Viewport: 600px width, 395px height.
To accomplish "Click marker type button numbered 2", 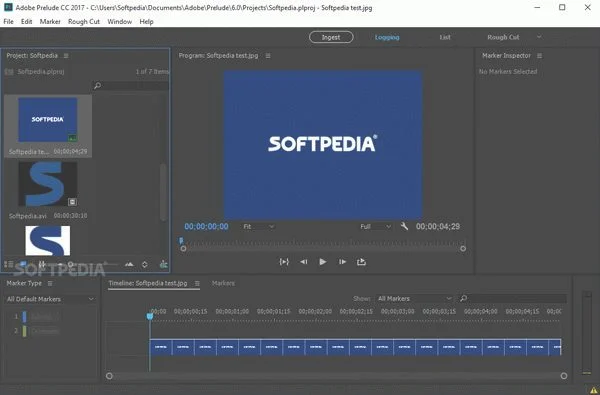I will pos(45,331).
